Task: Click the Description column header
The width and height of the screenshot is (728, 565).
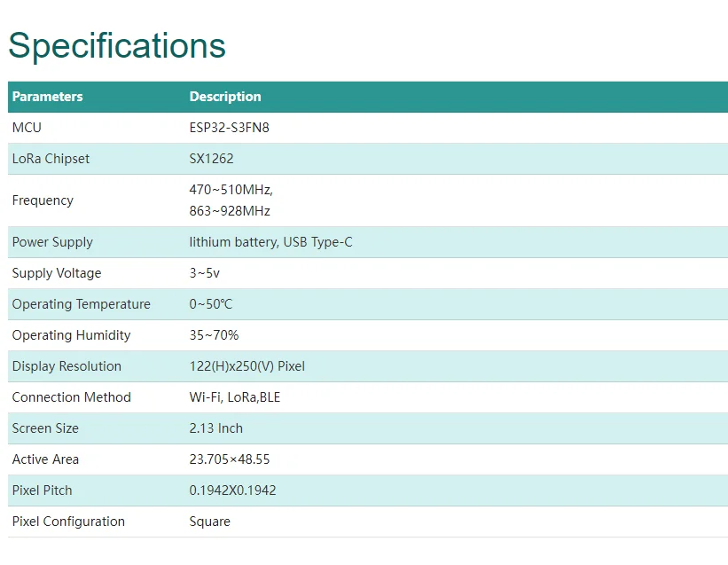Action: tap(225, 97)
